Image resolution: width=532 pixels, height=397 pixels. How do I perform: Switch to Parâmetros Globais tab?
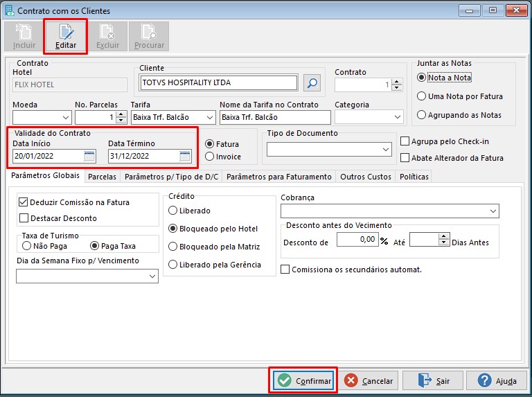pyautogui.click(x=46, y=175)
